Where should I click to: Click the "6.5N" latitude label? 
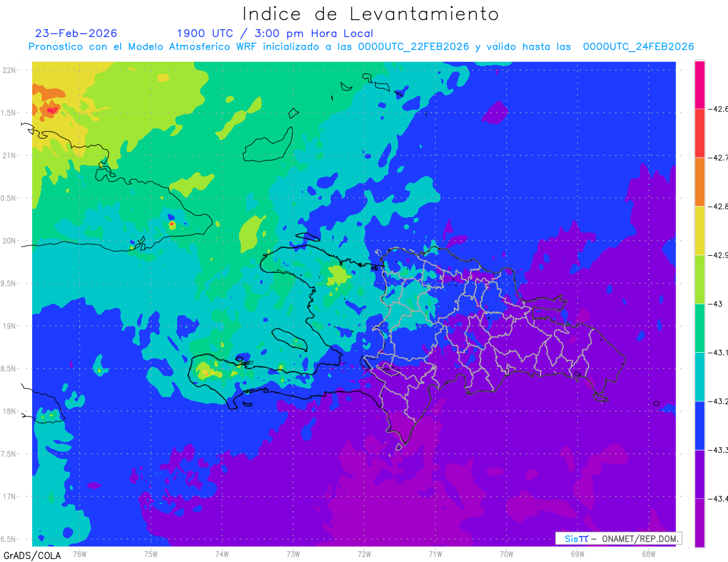click(x=8, y=539)
